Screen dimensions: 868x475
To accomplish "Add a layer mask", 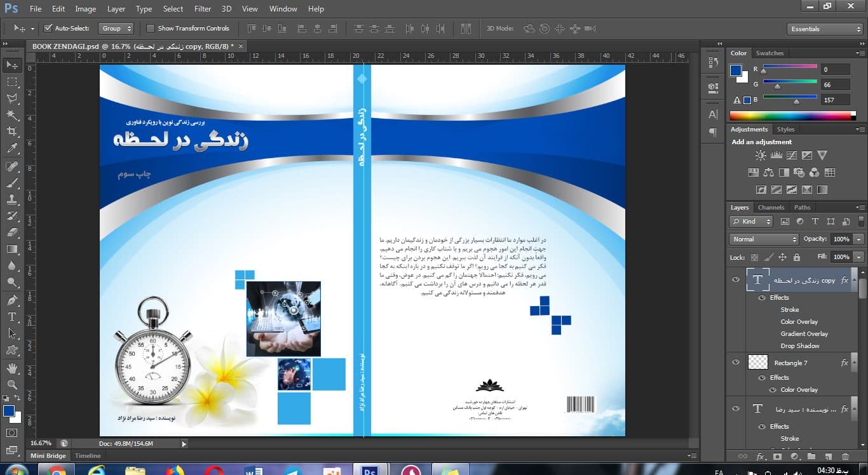I will pos(777,456).
